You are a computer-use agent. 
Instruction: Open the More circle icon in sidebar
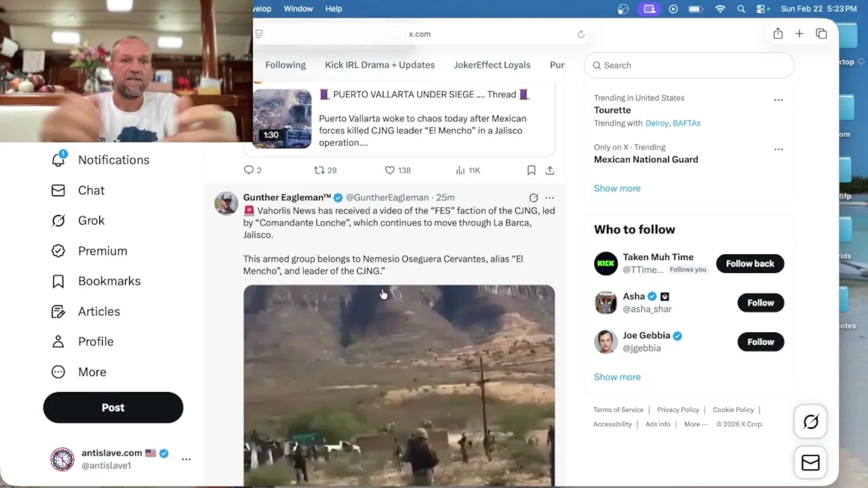[x=58, y=372]
